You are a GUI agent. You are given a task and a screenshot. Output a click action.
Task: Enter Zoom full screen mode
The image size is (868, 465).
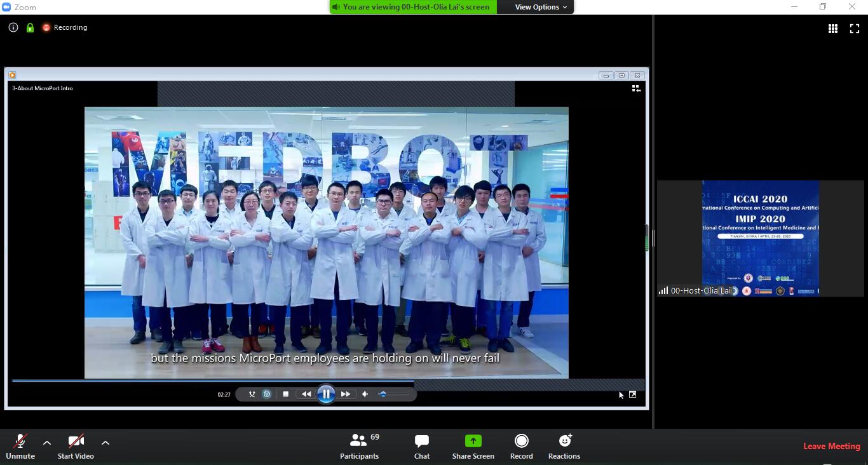855,29
